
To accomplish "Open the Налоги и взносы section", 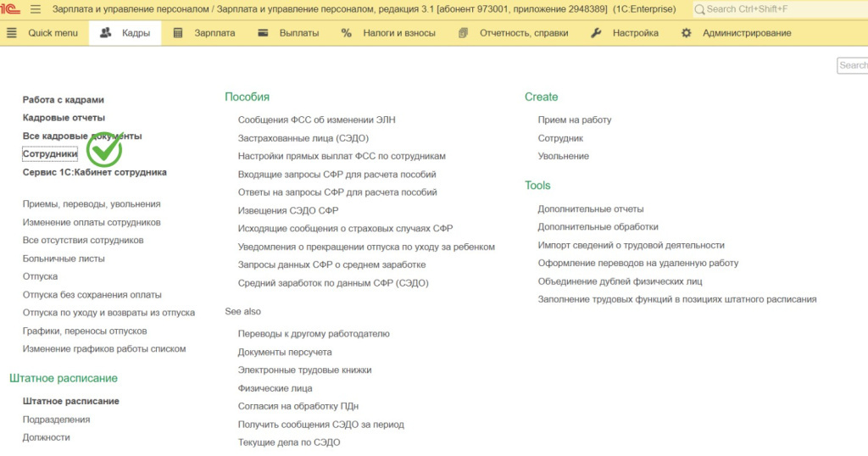I will 399,33.
